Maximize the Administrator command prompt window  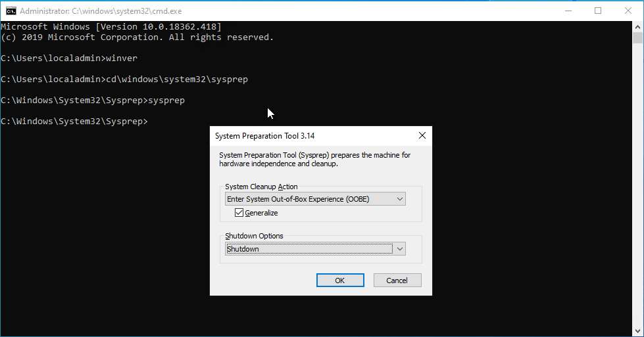pos(598,11)
